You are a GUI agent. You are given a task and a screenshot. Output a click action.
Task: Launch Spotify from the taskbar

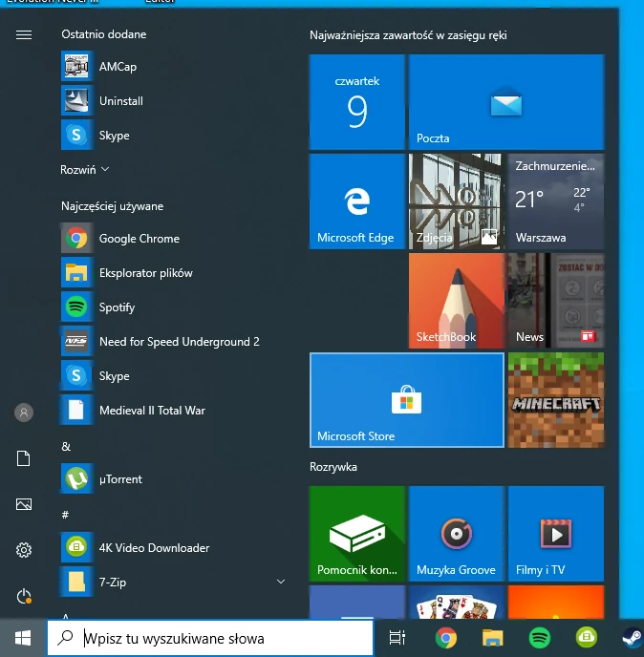click(x=539, y=637)
